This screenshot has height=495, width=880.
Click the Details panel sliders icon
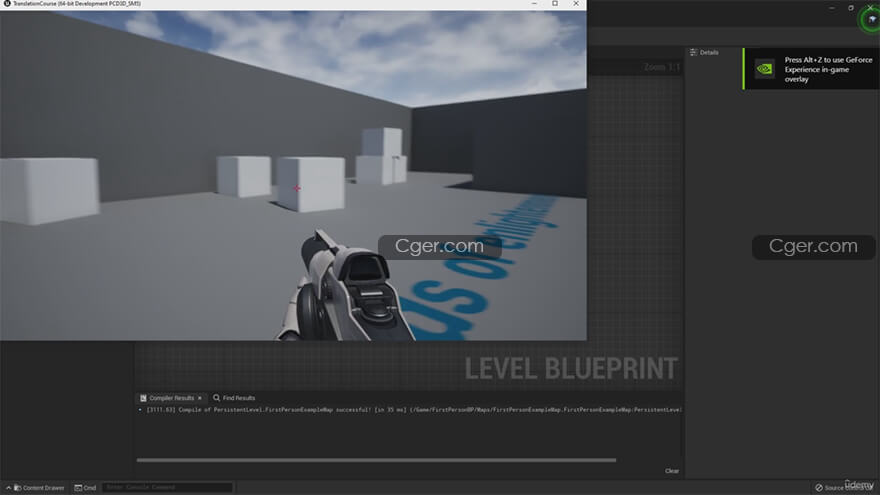click(694, 52)
